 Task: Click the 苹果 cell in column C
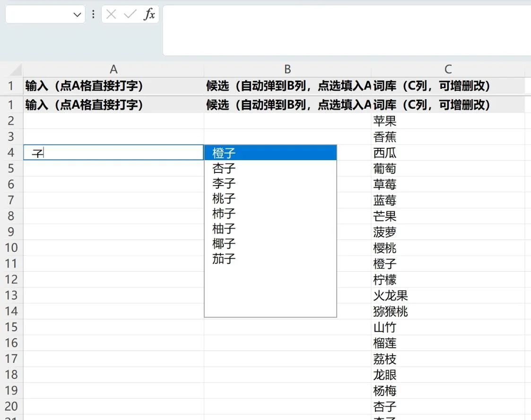tap(448, 121)
